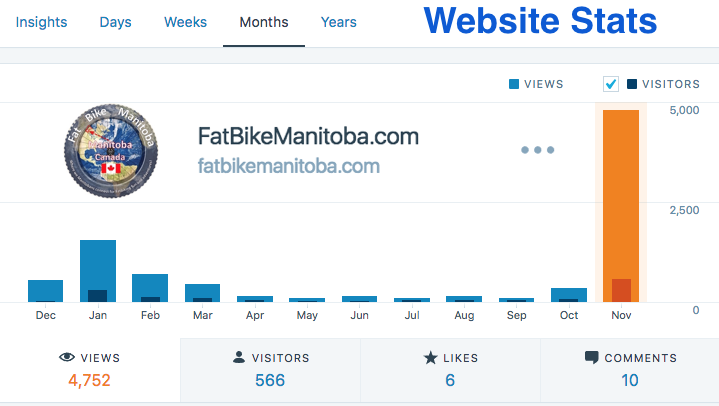Image resolution: width=719 pixels, height=406 pixels.
Task: Switch to the Insights tab
Action: tap(41, 22)
